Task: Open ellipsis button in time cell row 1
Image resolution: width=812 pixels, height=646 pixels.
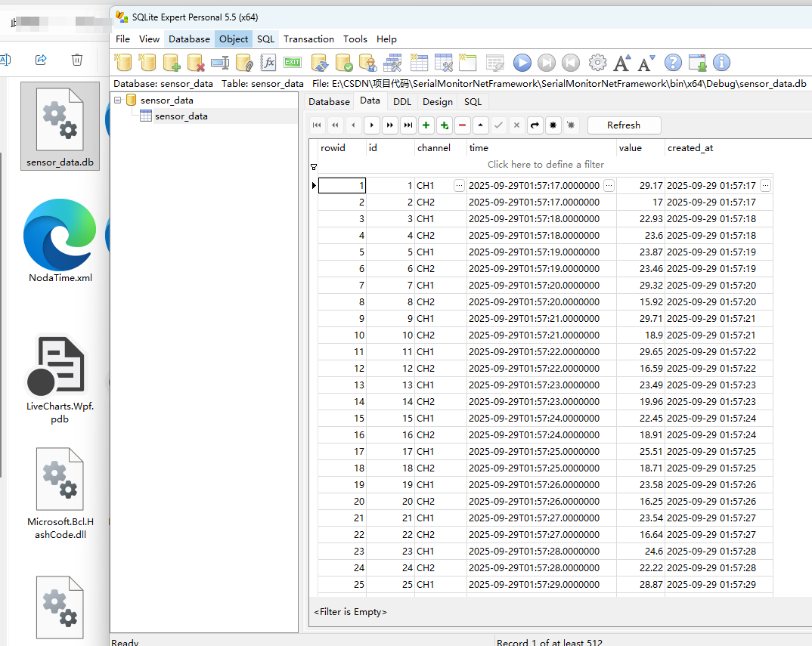Action: pyautogui.click(x=609, y=185)
